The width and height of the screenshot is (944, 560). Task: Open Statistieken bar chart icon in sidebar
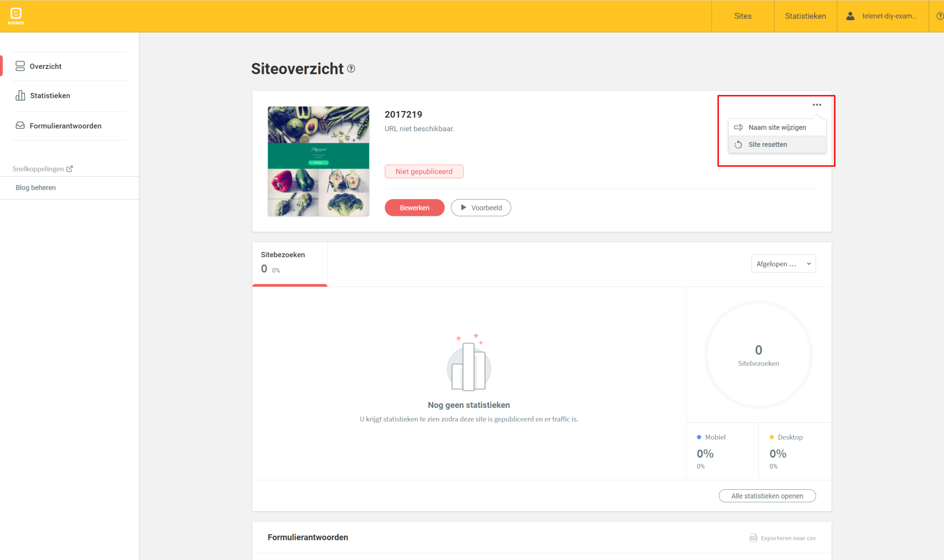pyautogui.click(x=20, y=95)
